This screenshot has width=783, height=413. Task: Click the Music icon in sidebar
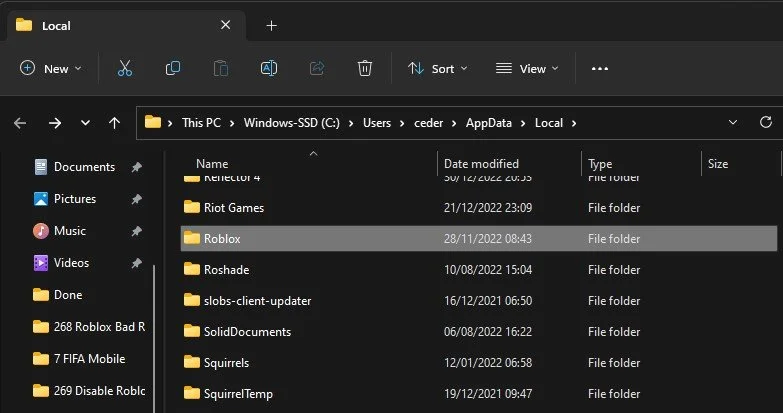point(41,231)
